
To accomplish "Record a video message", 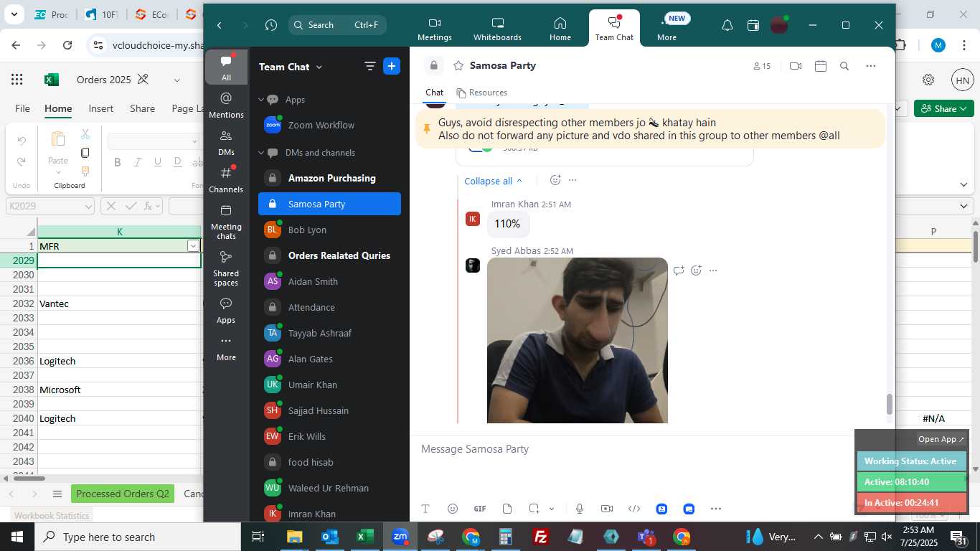I will tap(607, 509).
